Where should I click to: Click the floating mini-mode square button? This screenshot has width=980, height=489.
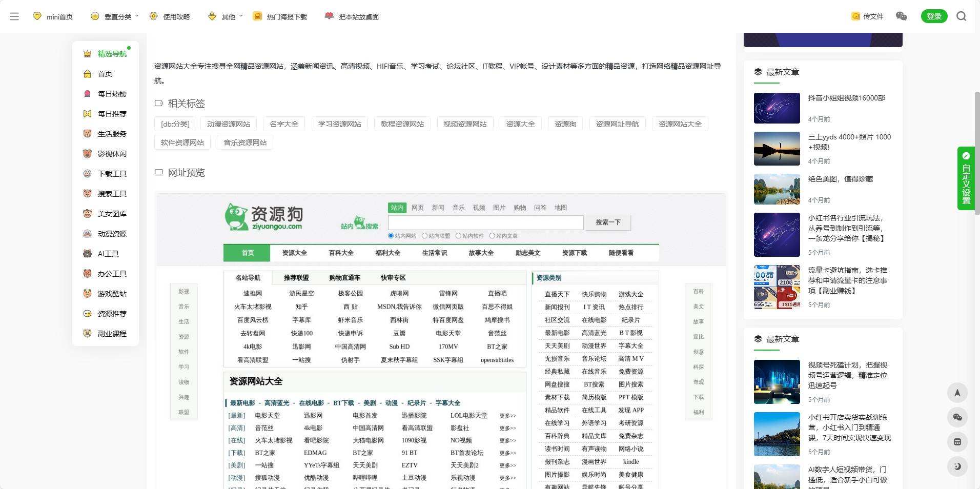click(x=957, y=442)
